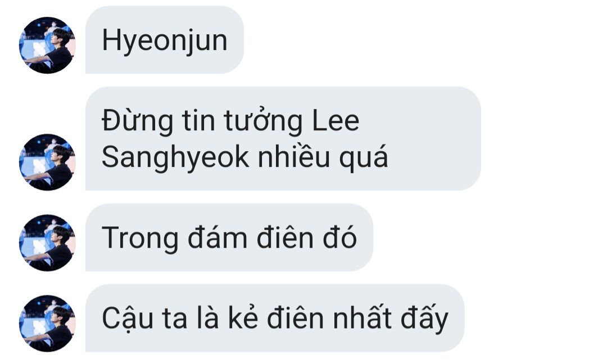This screenshot has height=364, width=607.
Task: Select the Trong đám điên đó bubble
Action: click(x=229, y=238)
